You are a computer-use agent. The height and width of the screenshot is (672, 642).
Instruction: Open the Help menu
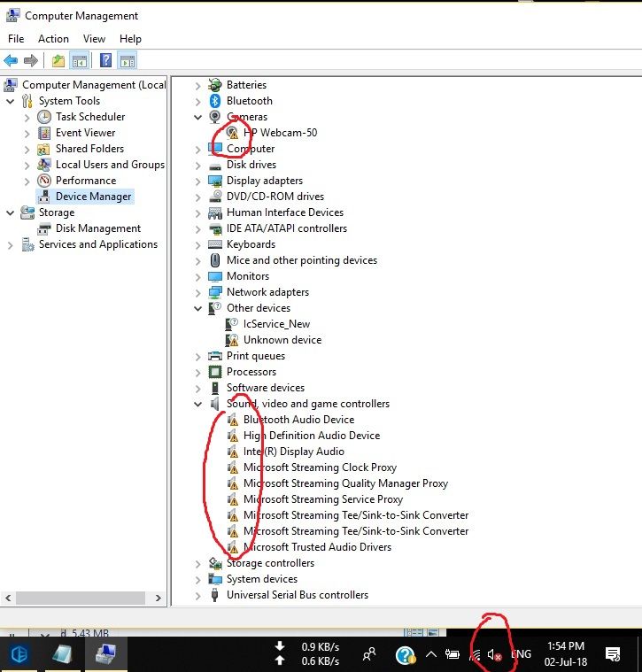(x=130, y=39)
